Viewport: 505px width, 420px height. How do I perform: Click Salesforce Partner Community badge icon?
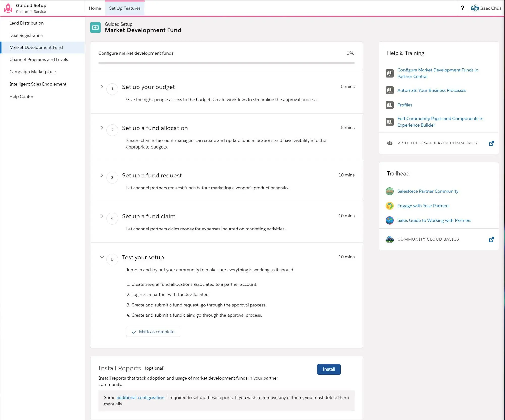point(389,191)
